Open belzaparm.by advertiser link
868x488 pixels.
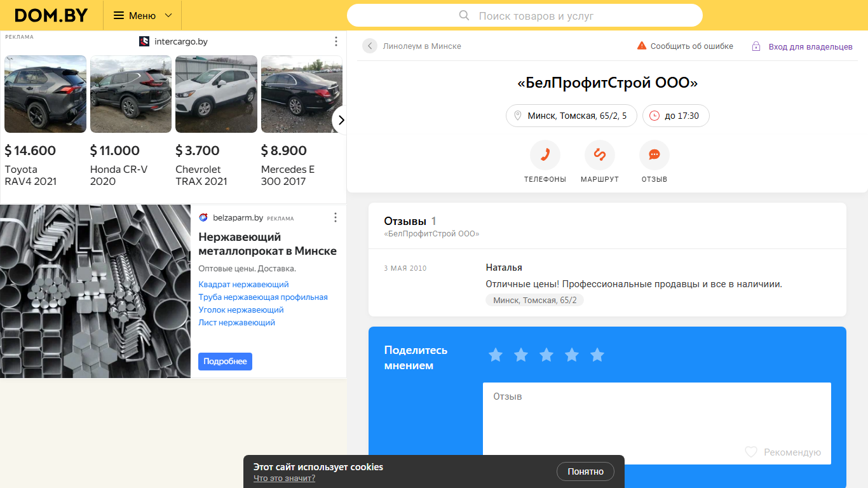pyautogui.click(x=238, y=217)
